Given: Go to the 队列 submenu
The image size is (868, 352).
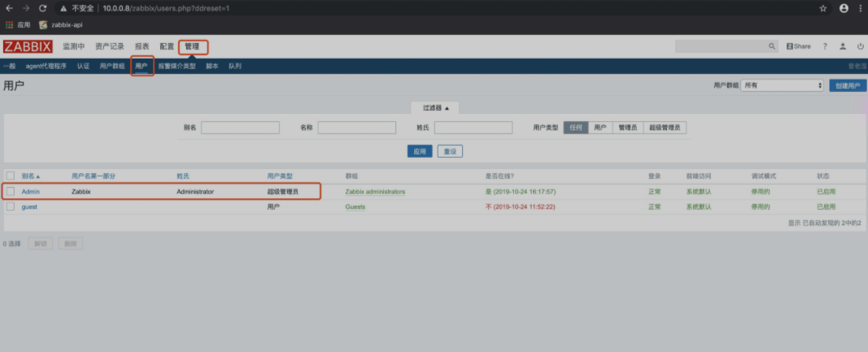Looking at the screenshot, I should coord(235,67).
